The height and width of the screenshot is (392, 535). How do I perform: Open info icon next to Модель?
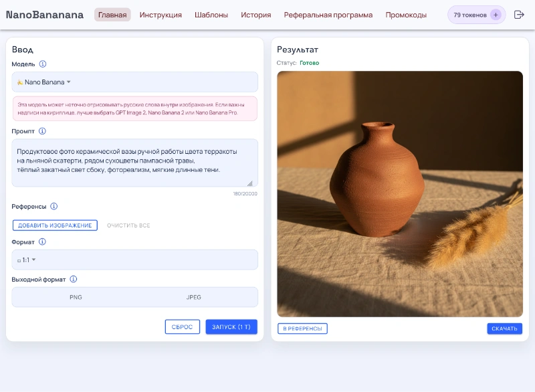click(x=43, y=64)
